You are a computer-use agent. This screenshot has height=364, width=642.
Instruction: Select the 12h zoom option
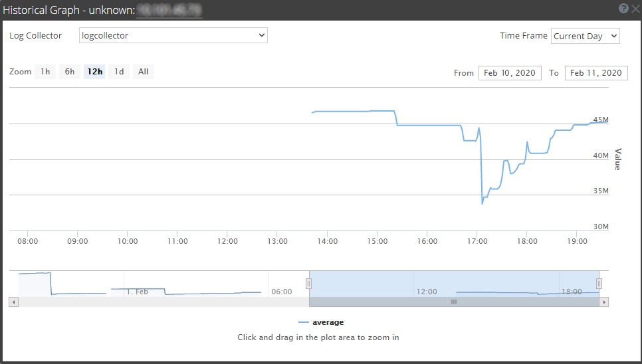pyautogui.click(x=94, y=72)
